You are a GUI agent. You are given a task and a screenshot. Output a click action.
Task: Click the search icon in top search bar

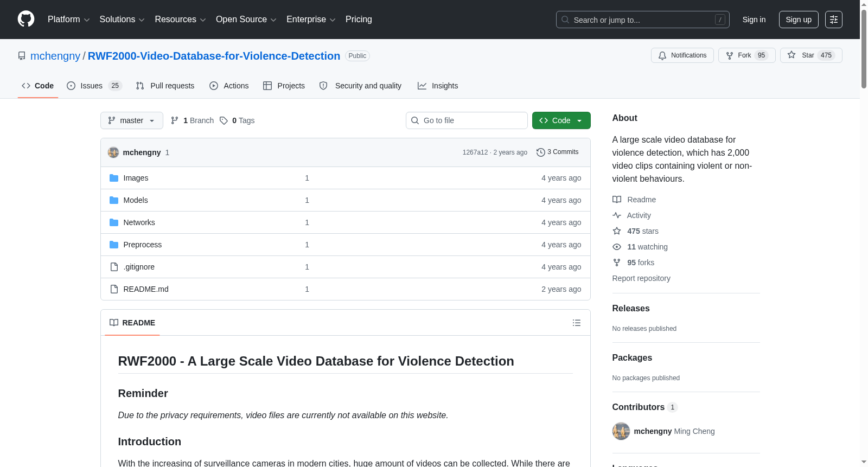(x=565, y=20)
